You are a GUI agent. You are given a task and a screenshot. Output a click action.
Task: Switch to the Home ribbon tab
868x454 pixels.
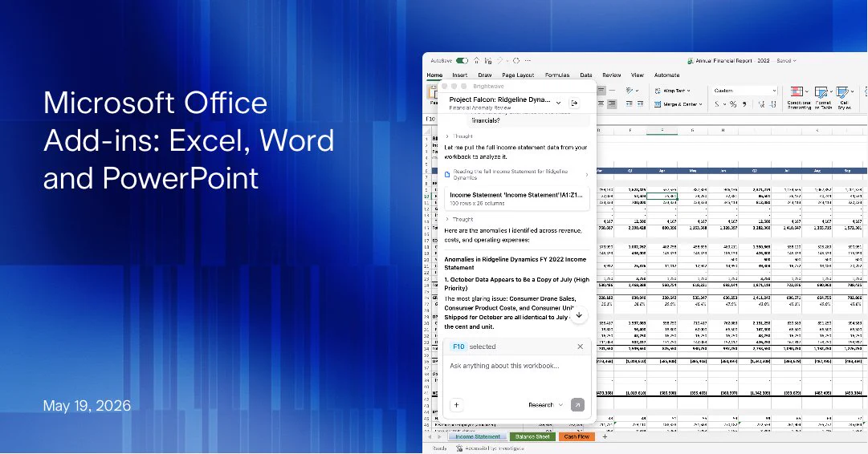[x=434, y=75]
